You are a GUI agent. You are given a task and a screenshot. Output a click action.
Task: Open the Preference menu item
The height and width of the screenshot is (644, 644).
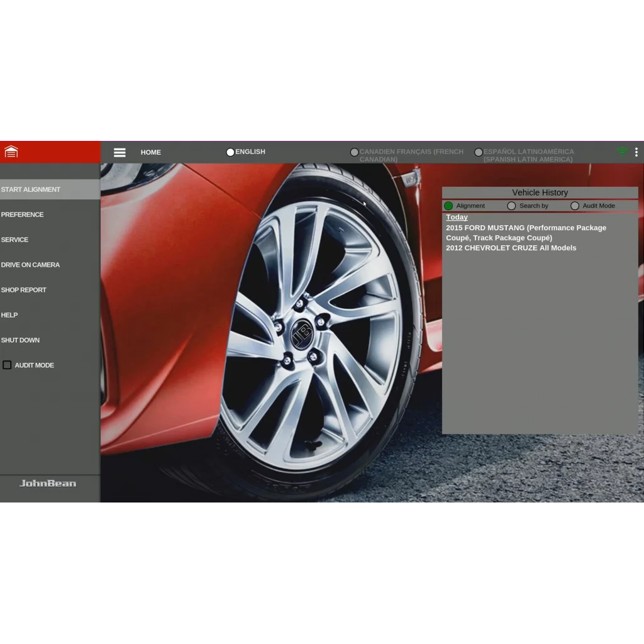point(50,214)
